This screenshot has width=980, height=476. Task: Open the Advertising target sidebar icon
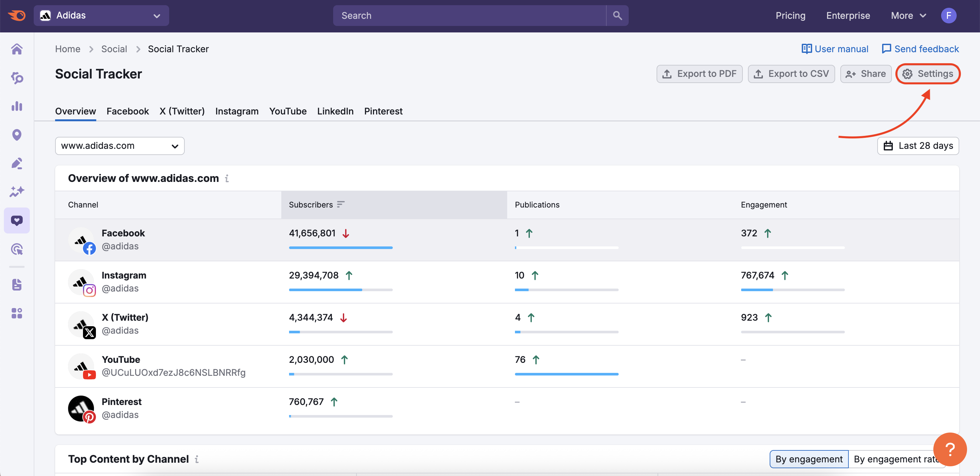(x=17, y=249)
